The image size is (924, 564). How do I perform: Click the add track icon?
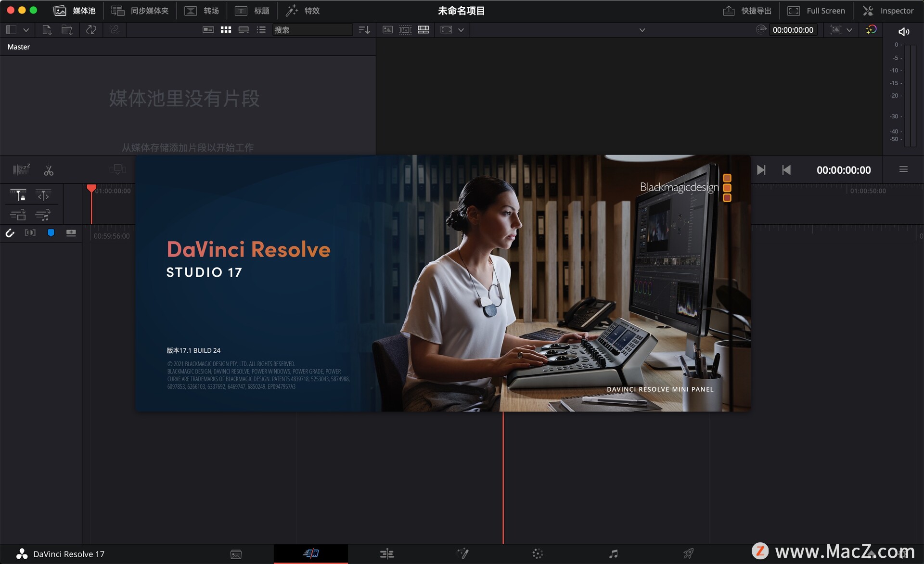point(71,233)
